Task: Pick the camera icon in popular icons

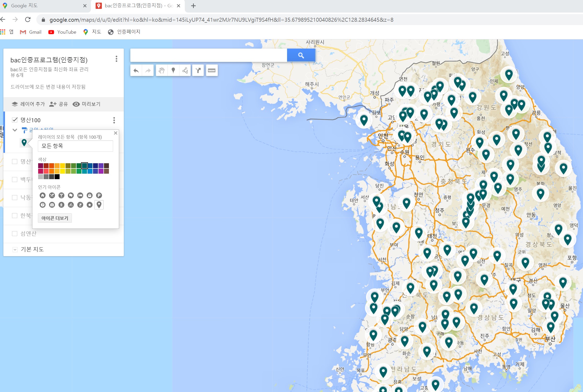Action: pyautogui.click(x=52, y=205)
